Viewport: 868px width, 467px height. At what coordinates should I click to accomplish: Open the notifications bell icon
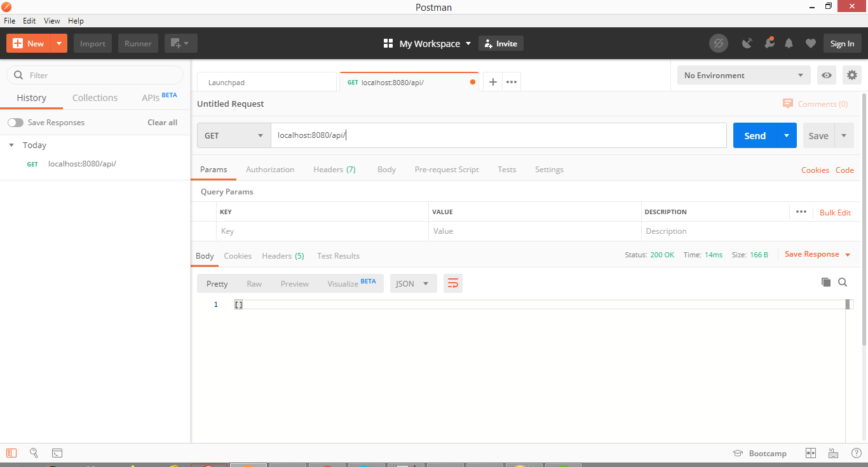click(789, 43)
